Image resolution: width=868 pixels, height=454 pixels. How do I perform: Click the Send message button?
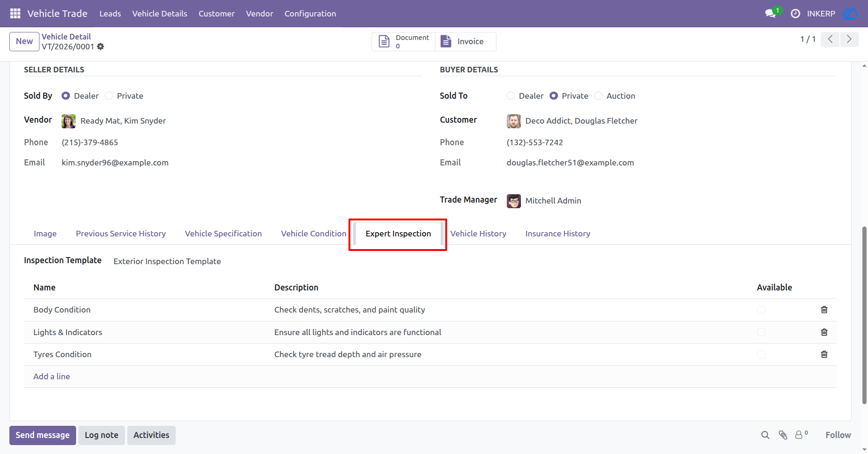pos(43,435)
